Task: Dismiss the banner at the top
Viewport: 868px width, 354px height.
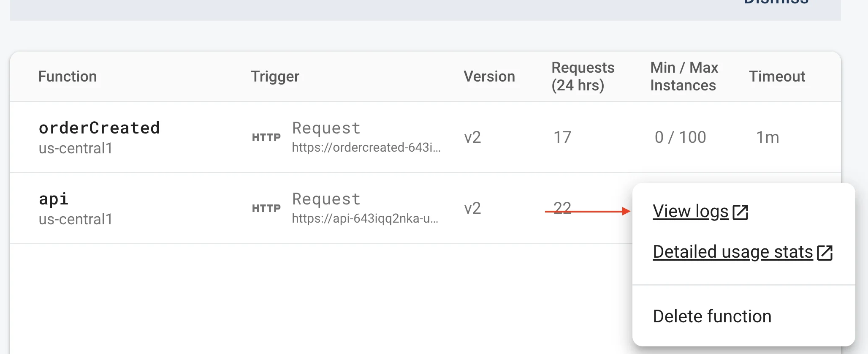Action: pos(776,2)
